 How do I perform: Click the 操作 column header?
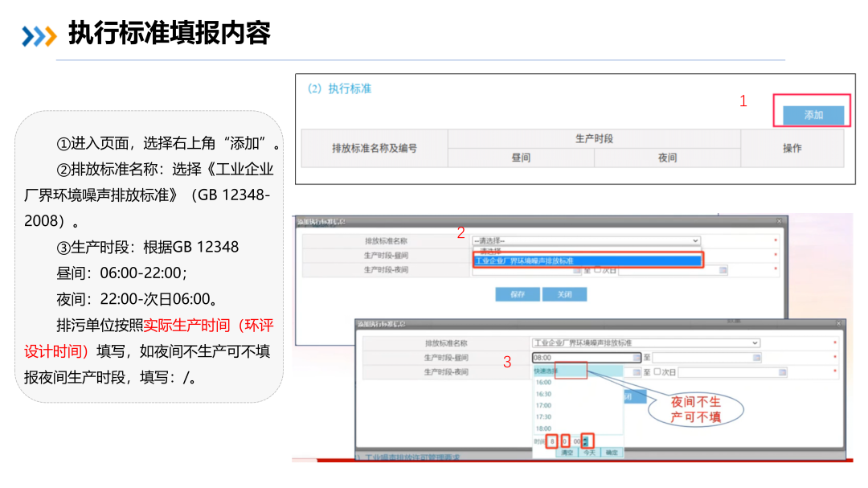[792, 148]
